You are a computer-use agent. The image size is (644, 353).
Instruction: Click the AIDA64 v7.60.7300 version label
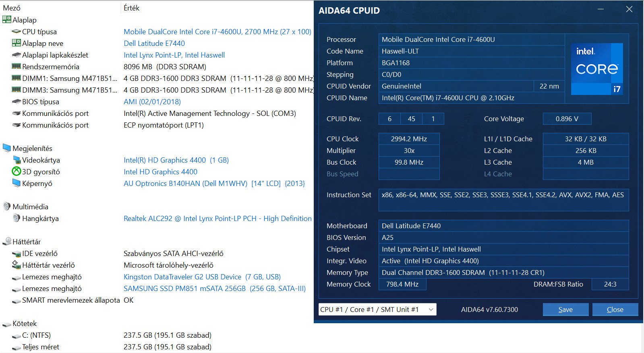(x=489, y=310)
